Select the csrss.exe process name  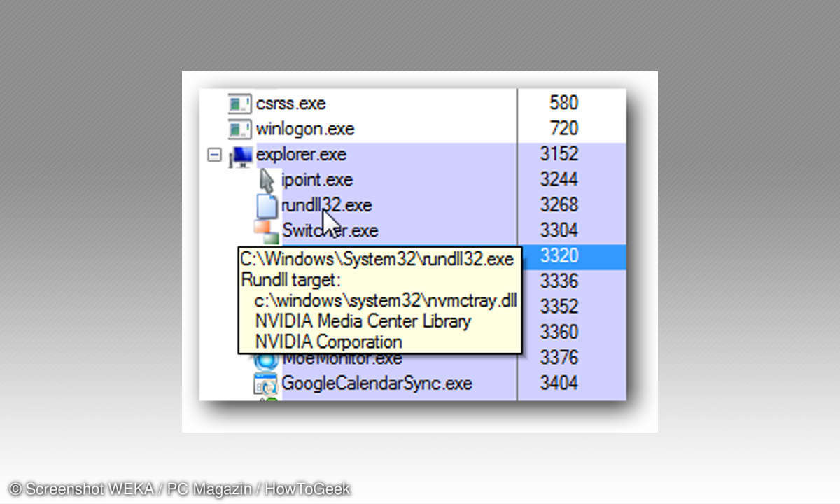point(290,104)
